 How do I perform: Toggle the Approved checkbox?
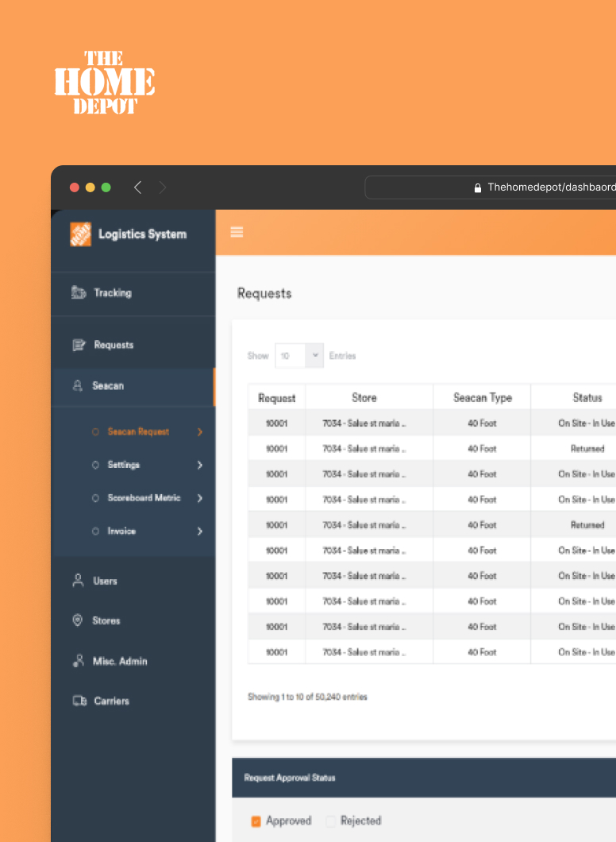point(256,821)
